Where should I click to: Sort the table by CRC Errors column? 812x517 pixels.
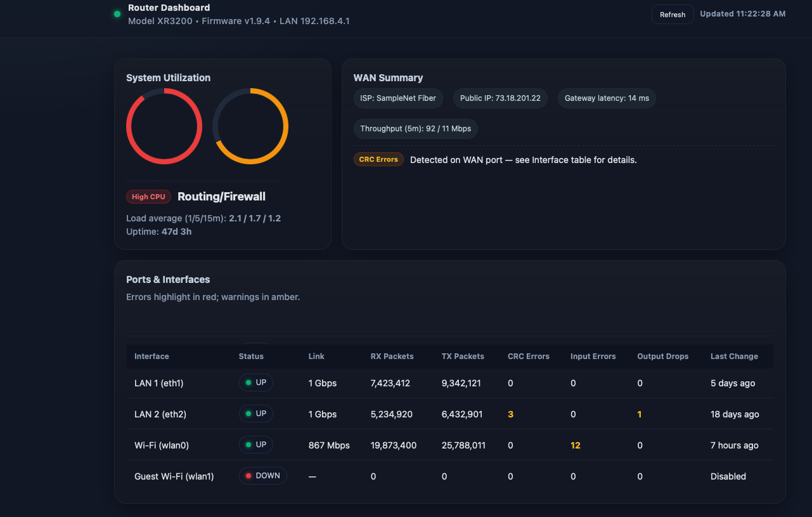point(528,356)
